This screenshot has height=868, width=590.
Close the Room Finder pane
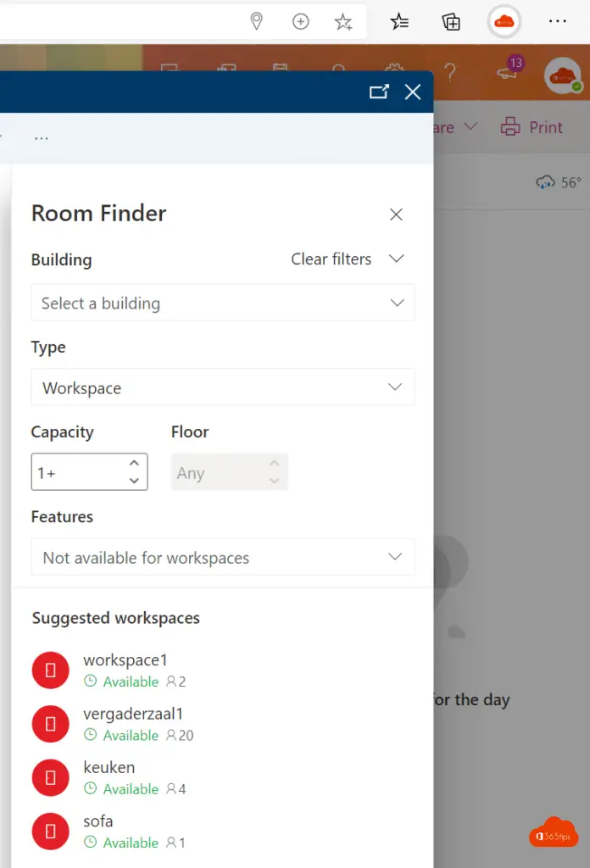pos(396,214)
